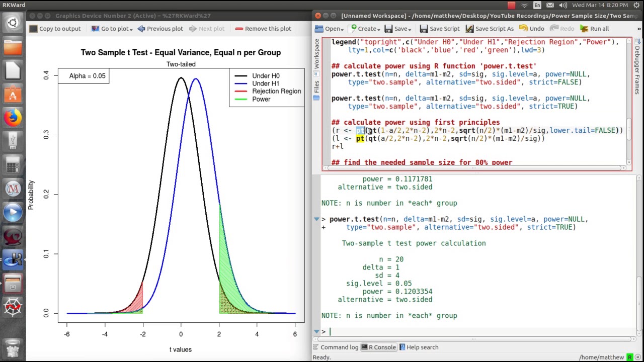
Task: Switch to the R Console tab
Action: pos(378,347)
